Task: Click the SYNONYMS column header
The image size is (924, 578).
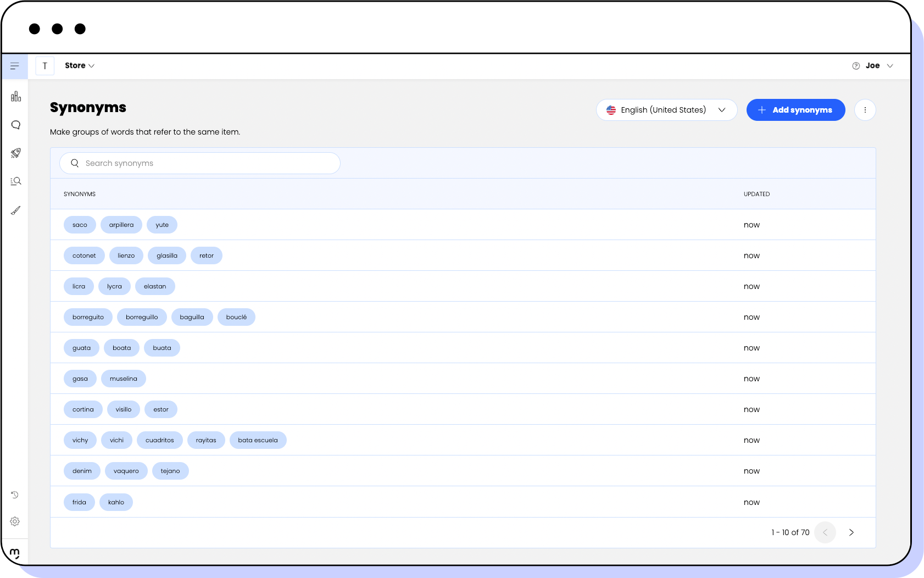Action: point(80,194)
